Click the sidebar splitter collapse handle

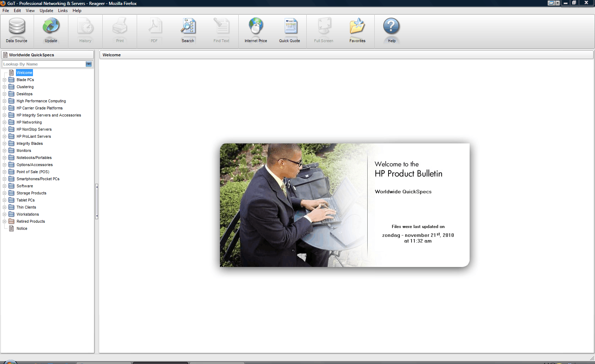point(97,201)
